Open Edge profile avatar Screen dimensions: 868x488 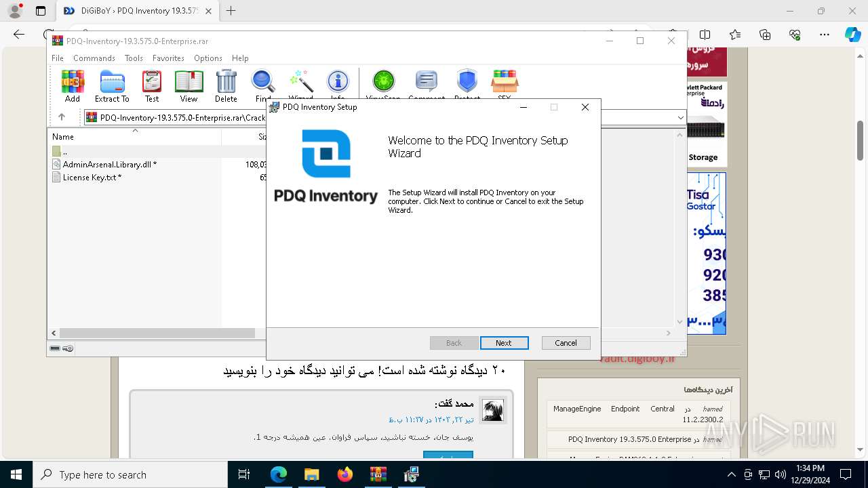[x=15, y=11]
